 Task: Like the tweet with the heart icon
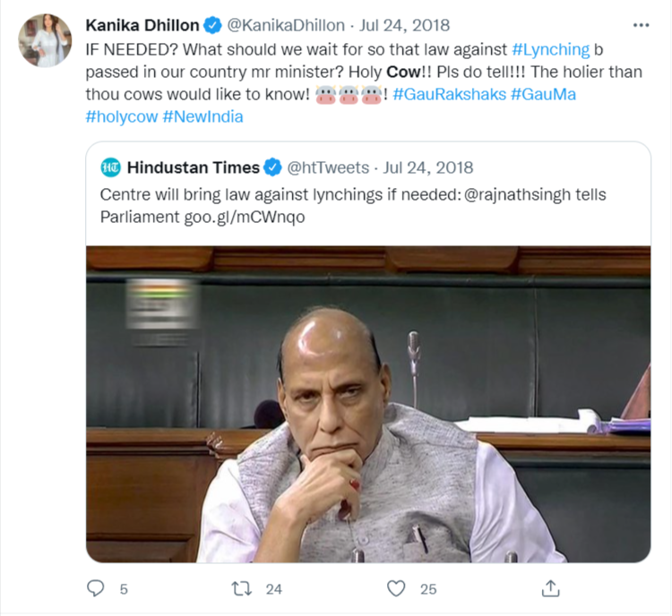(396, 588)
